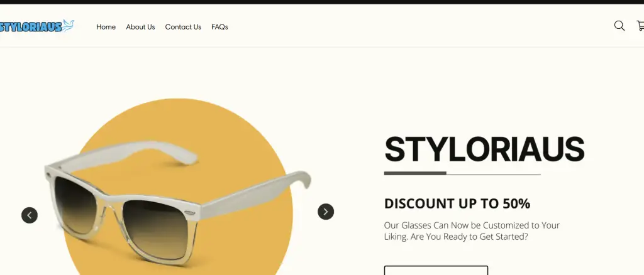This screenshot has height=275, width=644.
Task: Click the yellow circle behind the sunglasses
Action: [x=180, y=187]
